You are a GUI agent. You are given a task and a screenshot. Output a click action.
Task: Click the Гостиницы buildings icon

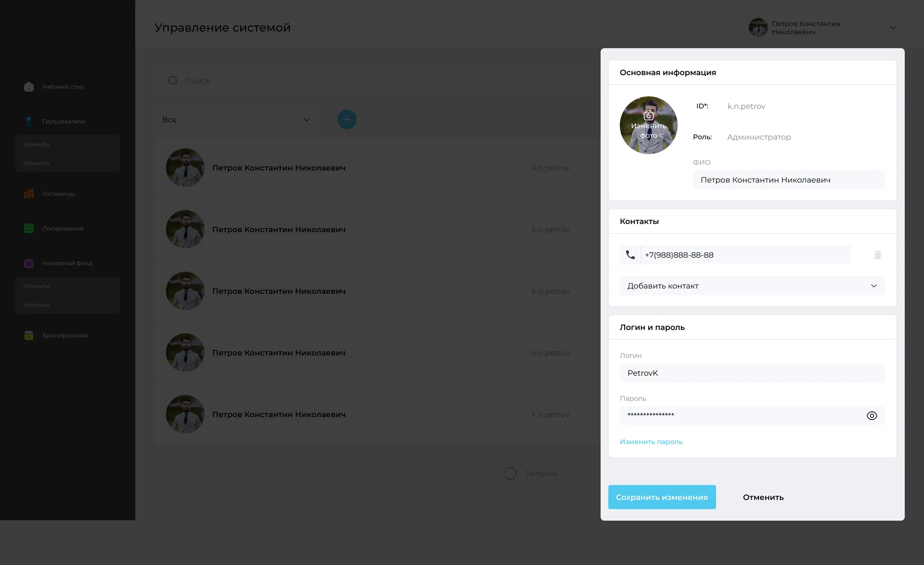click(x=29, y=194)
